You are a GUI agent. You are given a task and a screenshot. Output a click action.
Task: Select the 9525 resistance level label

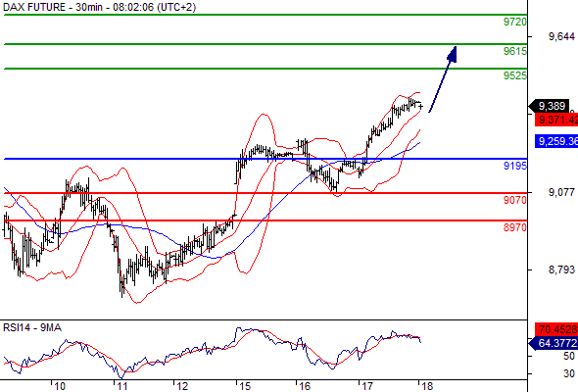515,75
